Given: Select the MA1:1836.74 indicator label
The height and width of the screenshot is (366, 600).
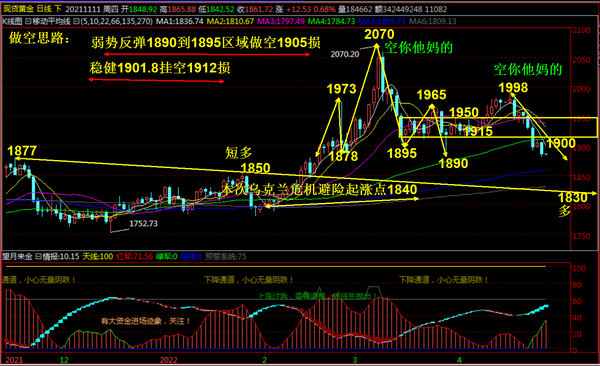Looking at the screenshot, I should pyautogui.click(x=179, y=21).
